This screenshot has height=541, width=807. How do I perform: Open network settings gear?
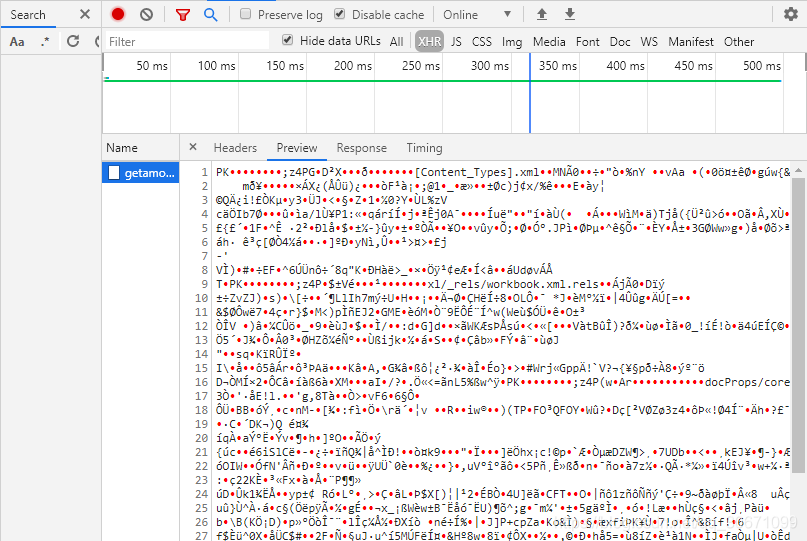[791, 15]
